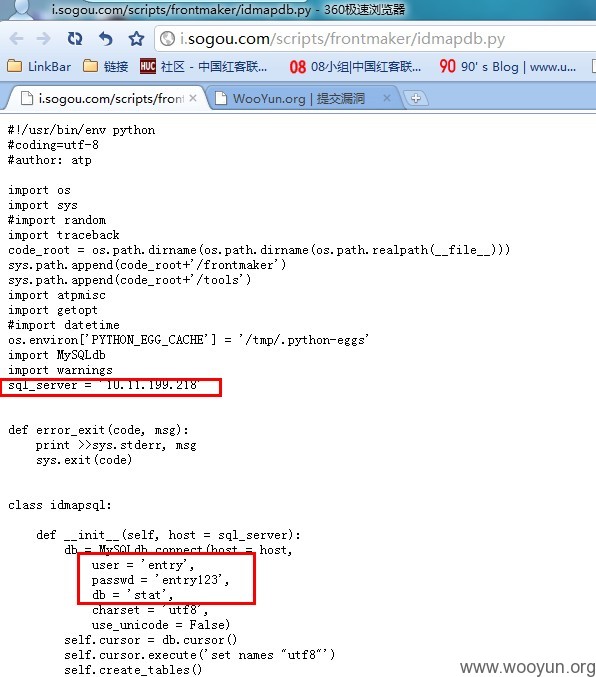Click the db = 'stat' line
The width and height of the screenshot is (596, 677).
coord(133,595)
